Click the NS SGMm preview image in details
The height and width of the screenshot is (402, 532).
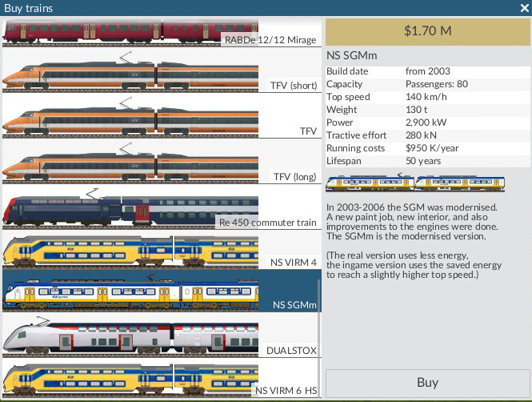pyautogui.click(x=415, y=183)
